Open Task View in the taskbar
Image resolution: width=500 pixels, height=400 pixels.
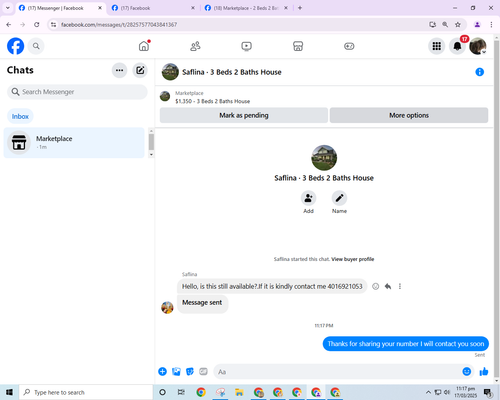pyautogui.click(x=181, y=392)
